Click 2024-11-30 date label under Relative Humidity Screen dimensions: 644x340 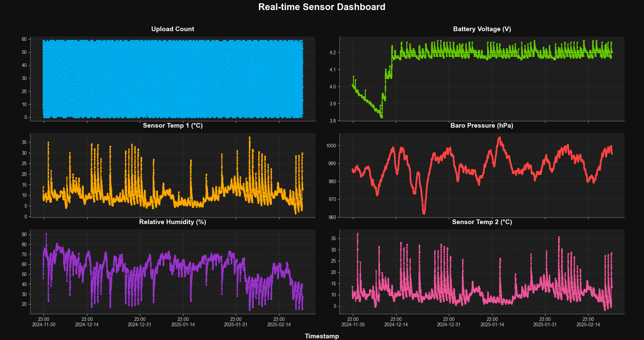(x=44, y=325)
